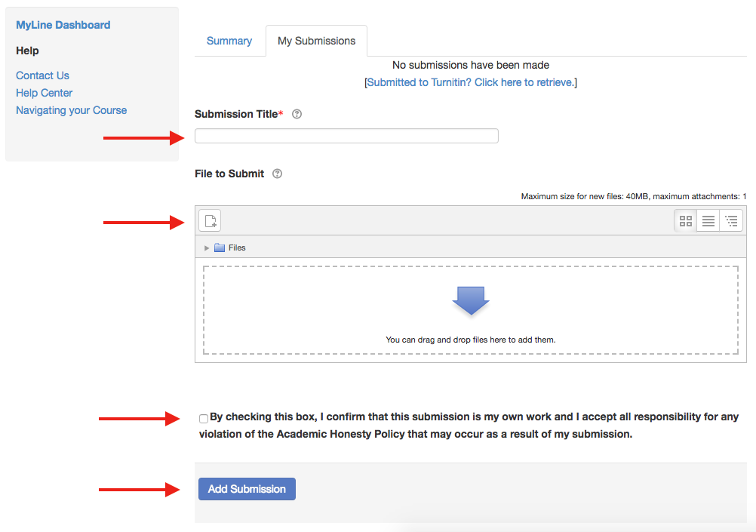This screenshot has width=756, height=532.
Task: Click the Help sidebar heading
Action: pos(27,51)
